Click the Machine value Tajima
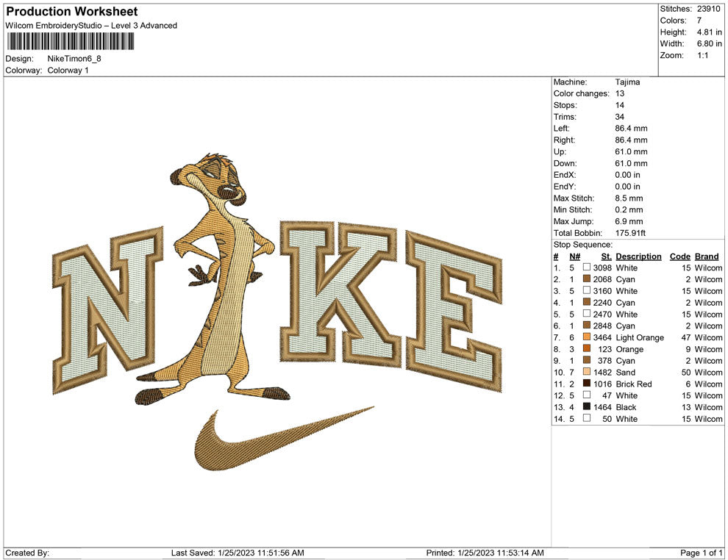The height and width of the screenshot is (560, 728). pyautogui.click(x=627, y=82)
